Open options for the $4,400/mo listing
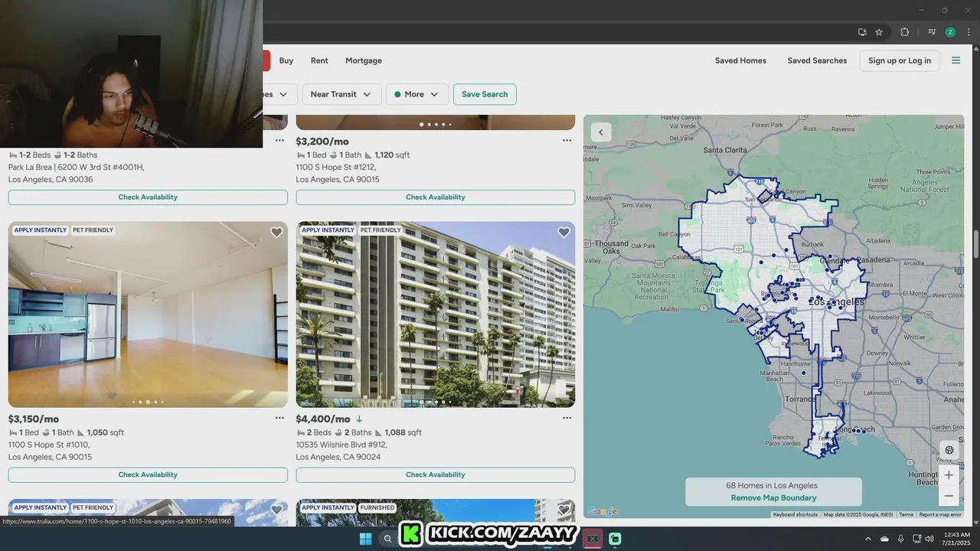This screenshot has width=980, height=551. (567, 419)
